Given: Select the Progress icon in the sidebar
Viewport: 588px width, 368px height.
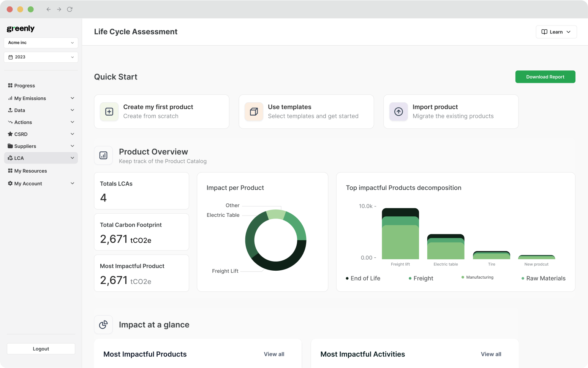Looking at the screenshot, I should [x=10, y=85].
